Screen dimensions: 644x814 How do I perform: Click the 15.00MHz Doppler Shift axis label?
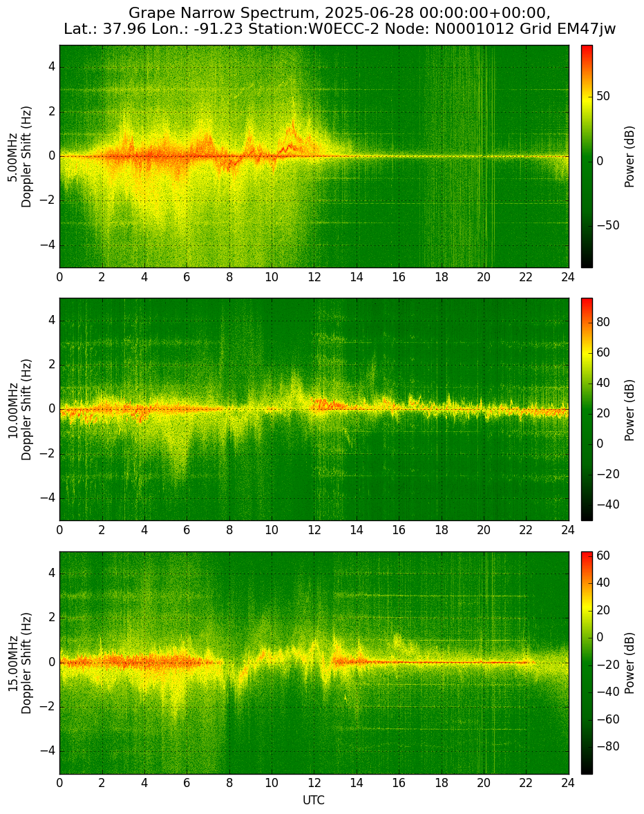[20, 663]
